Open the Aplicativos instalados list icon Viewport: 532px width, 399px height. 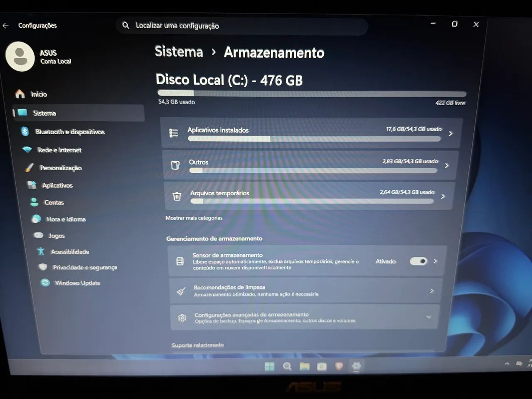174,133
